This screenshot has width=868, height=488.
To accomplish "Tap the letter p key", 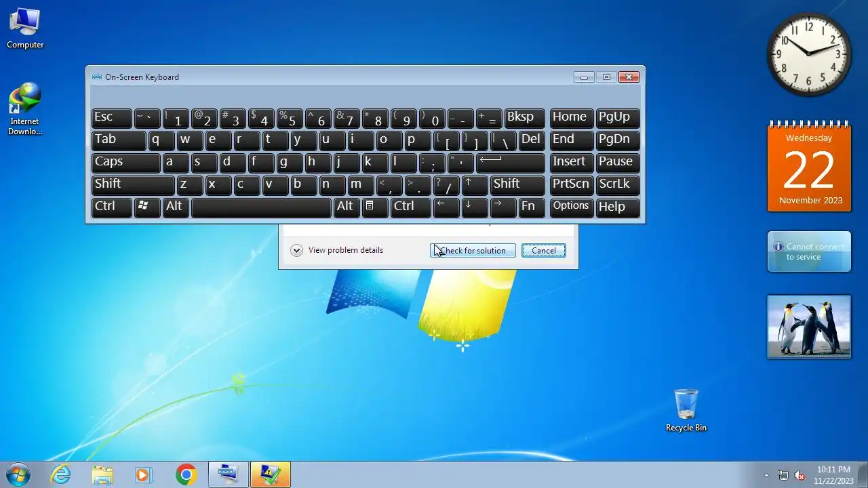I will pos(418,140).
